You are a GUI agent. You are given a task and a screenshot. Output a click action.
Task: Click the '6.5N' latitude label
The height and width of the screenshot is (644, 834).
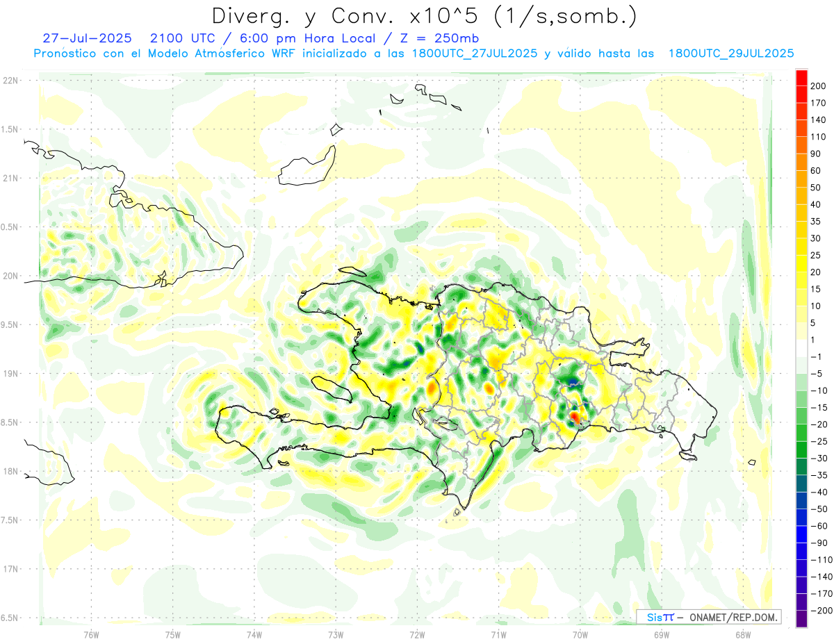pos(10,618)
